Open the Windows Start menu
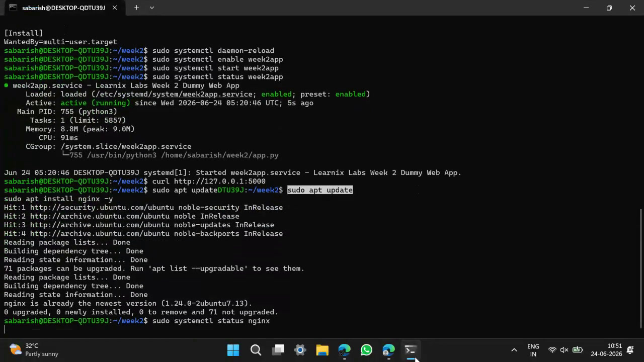644x362 pixels. pyautogui.click(x=233, y=350)
